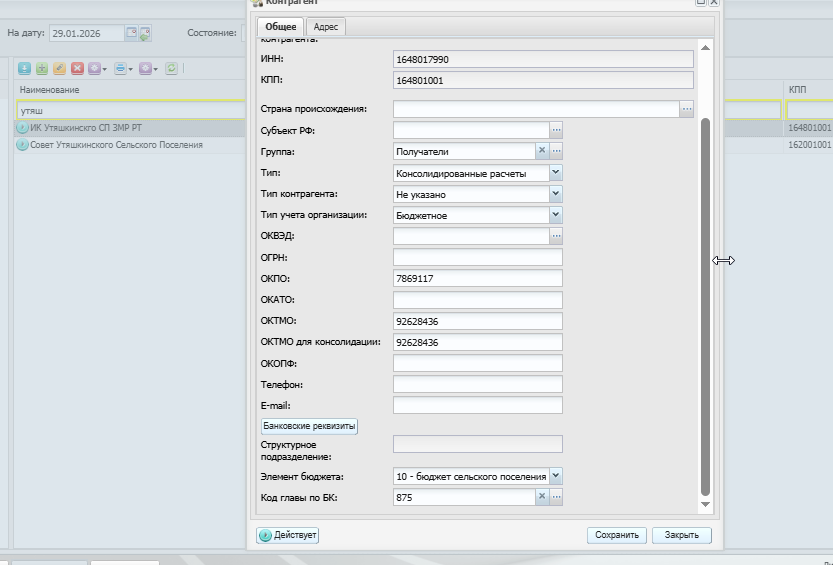This screenshot has width=833, height=565.
Task: Click status icon of ИК Утяшкинскго row
Action: [22, 128]
